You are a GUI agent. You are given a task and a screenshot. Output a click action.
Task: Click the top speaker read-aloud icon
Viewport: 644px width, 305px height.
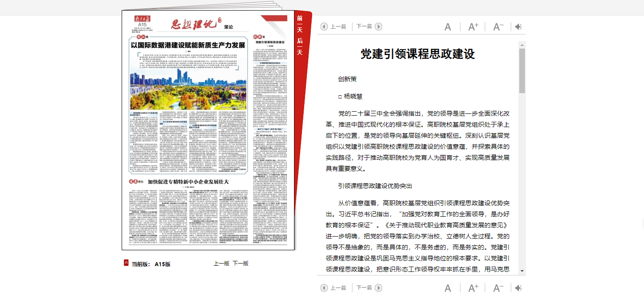[x=518, y=27]
